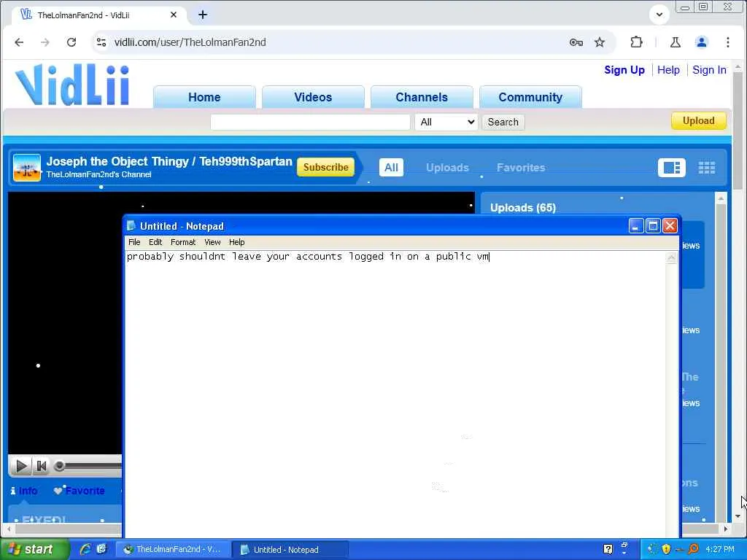Screen dimensions: 747x560
Task: Click the browser page scrollbar down arrow
Action: pos(738,516)
